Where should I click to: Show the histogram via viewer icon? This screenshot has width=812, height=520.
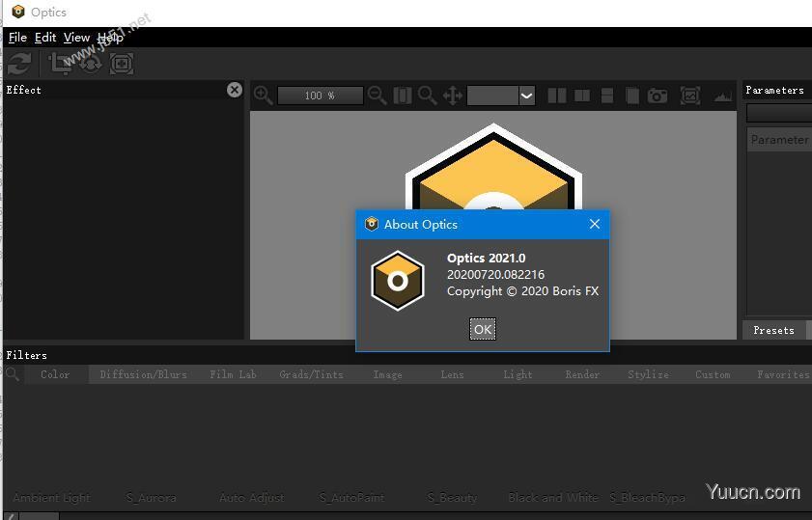tap(722, 96)
